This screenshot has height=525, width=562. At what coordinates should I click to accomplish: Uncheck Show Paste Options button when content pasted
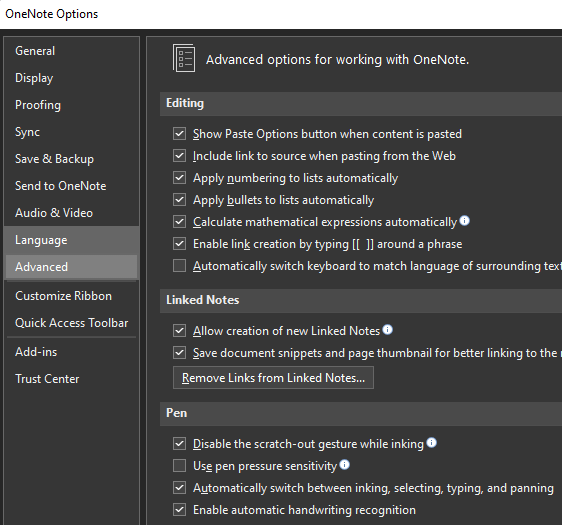coord(179,134)
